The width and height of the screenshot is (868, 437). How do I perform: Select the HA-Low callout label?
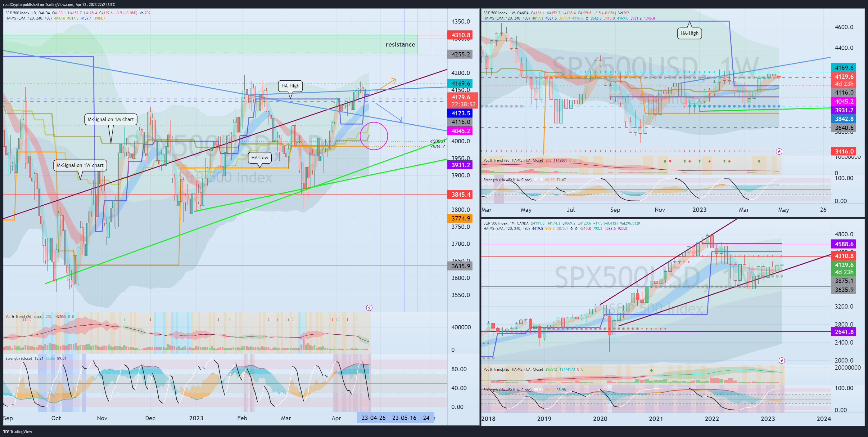coord(260,158)
